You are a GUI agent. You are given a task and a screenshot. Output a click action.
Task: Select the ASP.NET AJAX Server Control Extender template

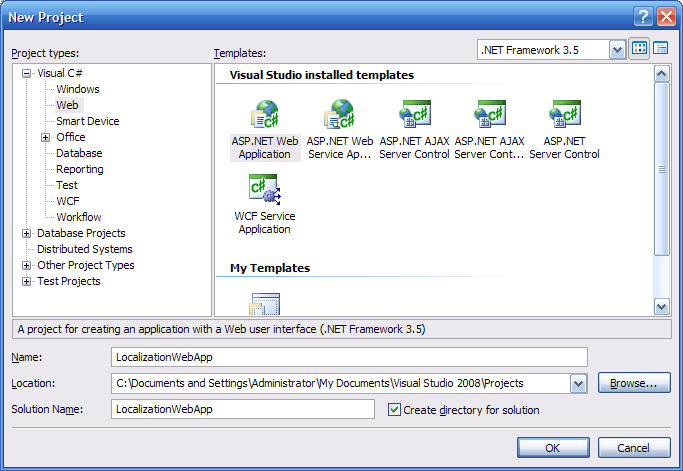489,130
